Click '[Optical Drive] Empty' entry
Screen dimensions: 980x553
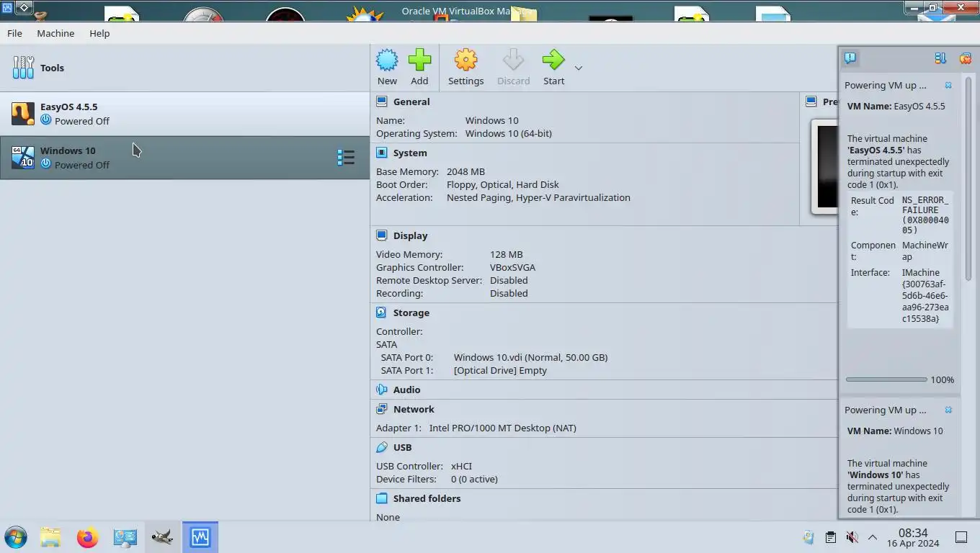500,370
